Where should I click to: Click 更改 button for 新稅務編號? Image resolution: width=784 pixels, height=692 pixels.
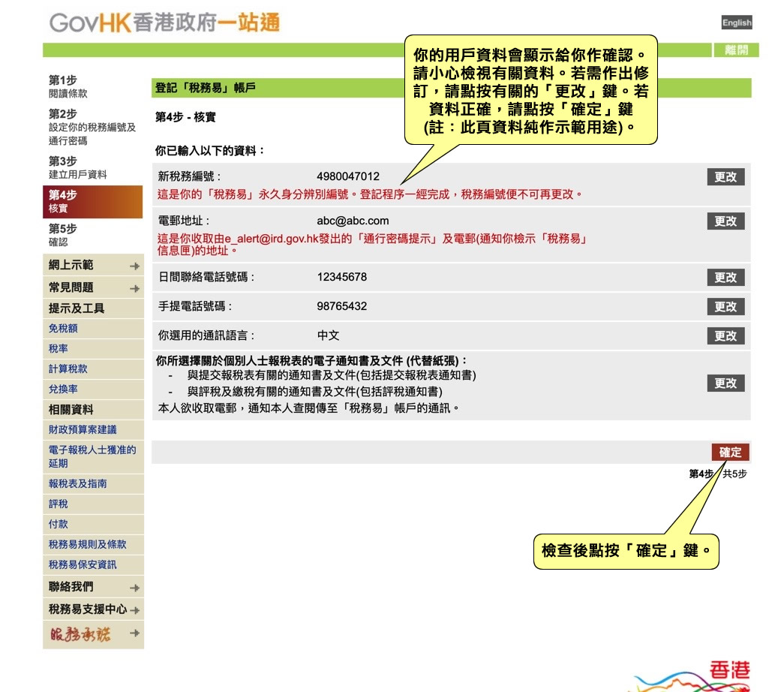725,176
